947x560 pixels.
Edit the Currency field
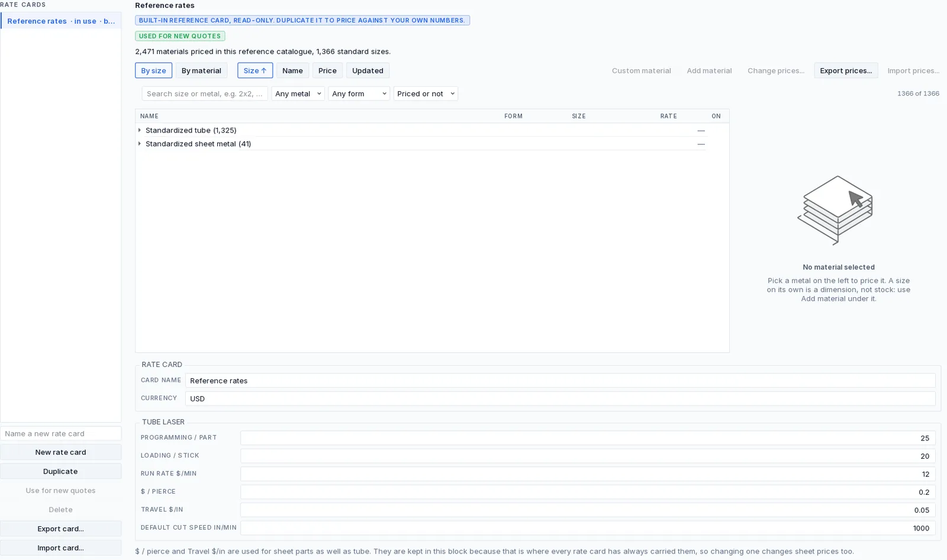[x=560, y=398]
